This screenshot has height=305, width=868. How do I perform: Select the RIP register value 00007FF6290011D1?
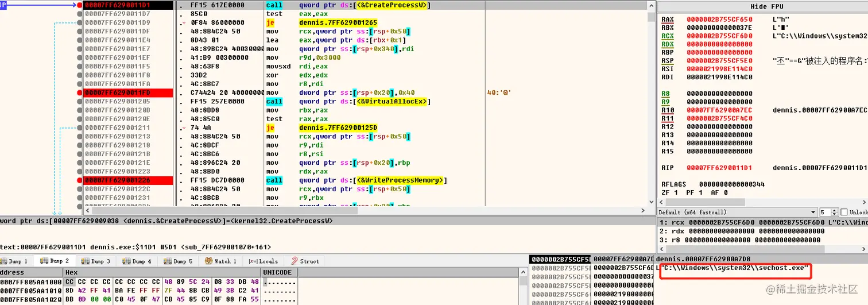[x=719, y=168]
